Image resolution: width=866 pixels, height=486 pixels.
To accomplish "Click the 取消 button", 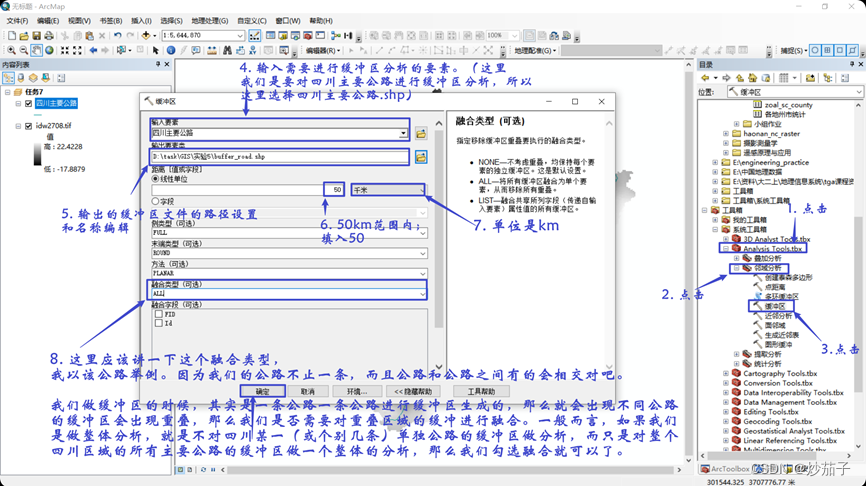I will click(x=308, y=391).
